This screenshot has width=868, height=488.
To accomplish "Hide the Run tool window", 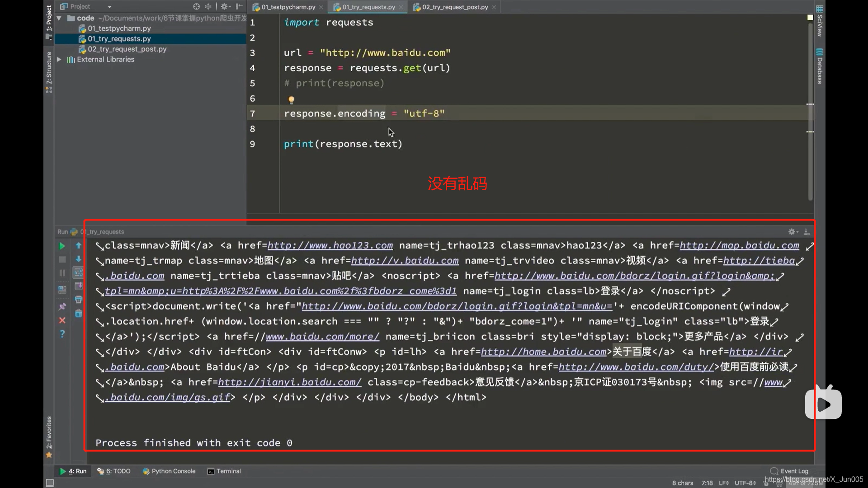I will point(807,231).
